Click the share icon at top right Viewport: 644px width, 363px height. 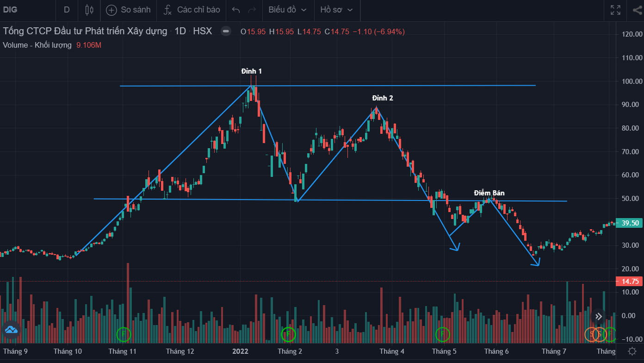coord(637,10)
